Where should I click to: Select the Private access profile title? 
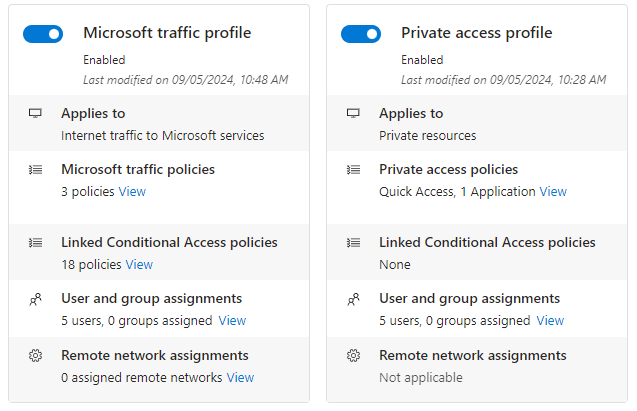(x=476, y=33)
